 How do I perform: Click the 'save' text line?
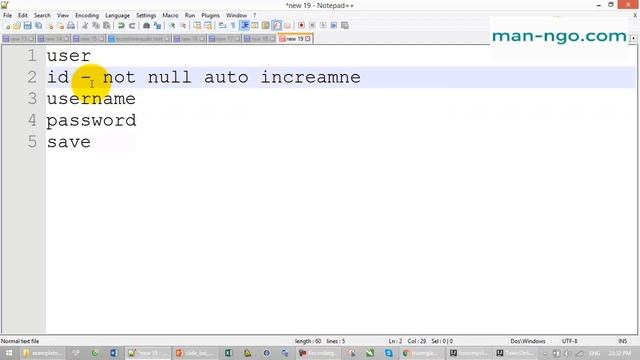tap(69, 142)
